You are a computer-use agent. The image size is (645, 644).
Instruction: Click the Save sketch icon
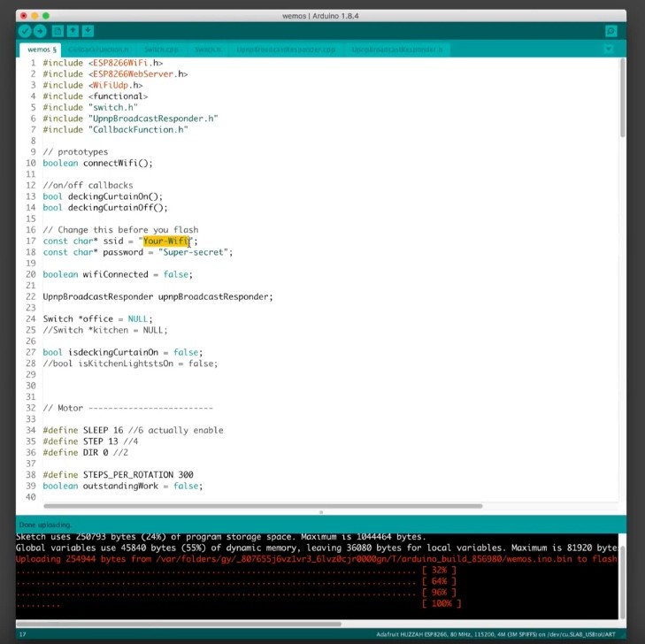(x=88, y=31)
